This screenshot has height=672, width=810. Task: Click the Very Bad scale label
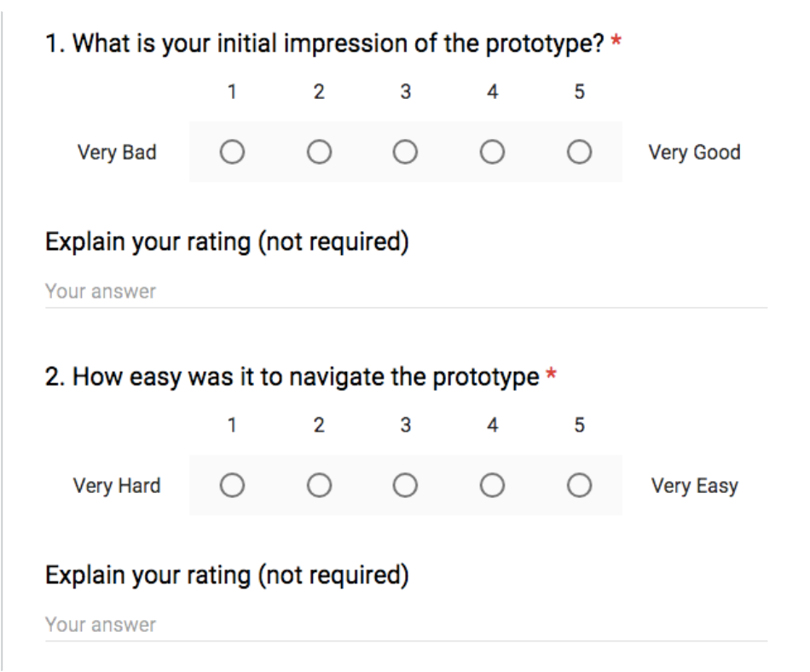point(117,153)
